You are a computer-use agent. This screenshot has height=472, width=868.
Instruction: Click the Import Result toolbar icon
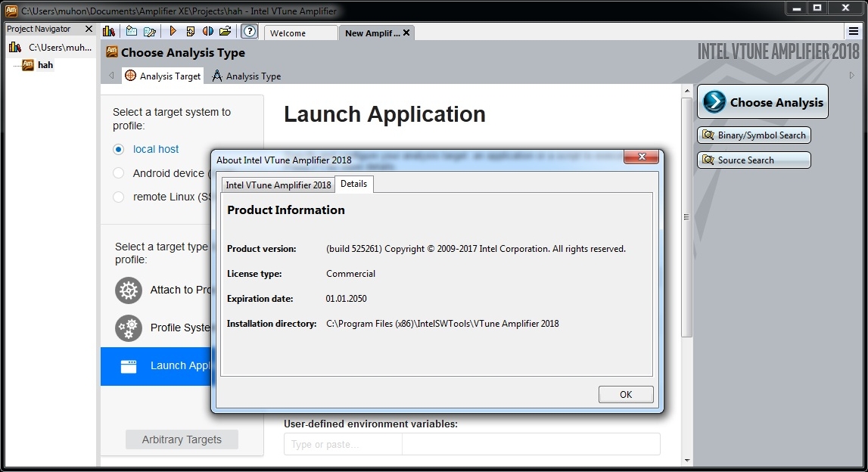191,31
